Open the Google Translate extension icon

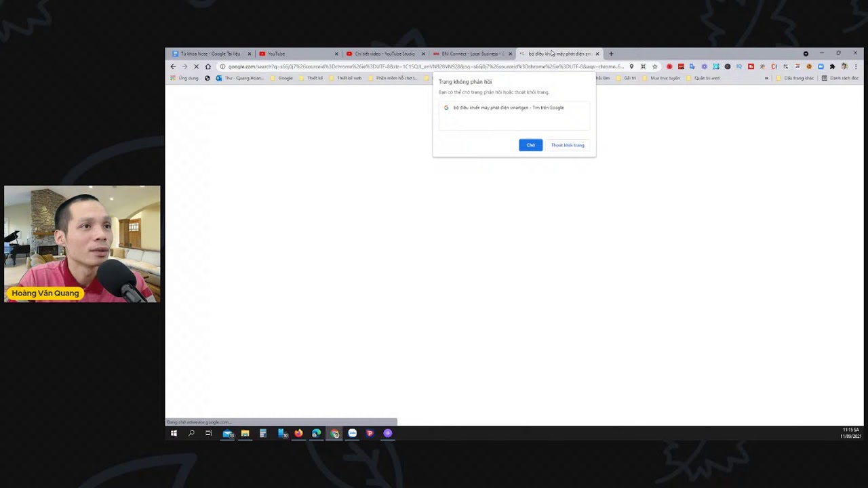click(692, 66)
